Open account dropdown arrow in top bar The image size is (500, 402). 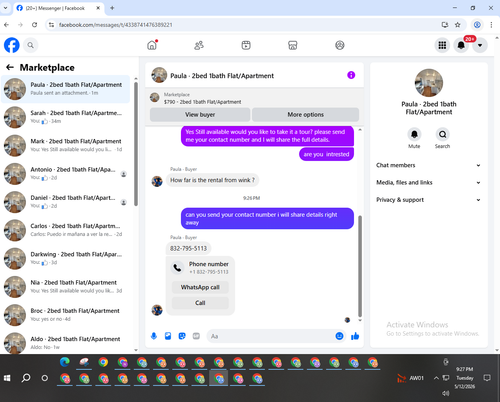click(x=480, y=45)
